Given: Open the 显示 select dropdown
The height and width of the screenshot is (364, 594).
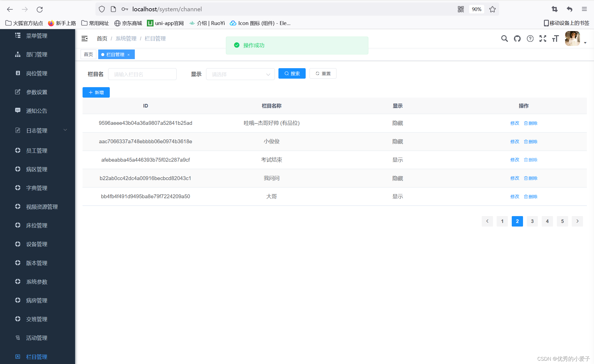Looking at the screenshot, I should click(x=240, y=74).
